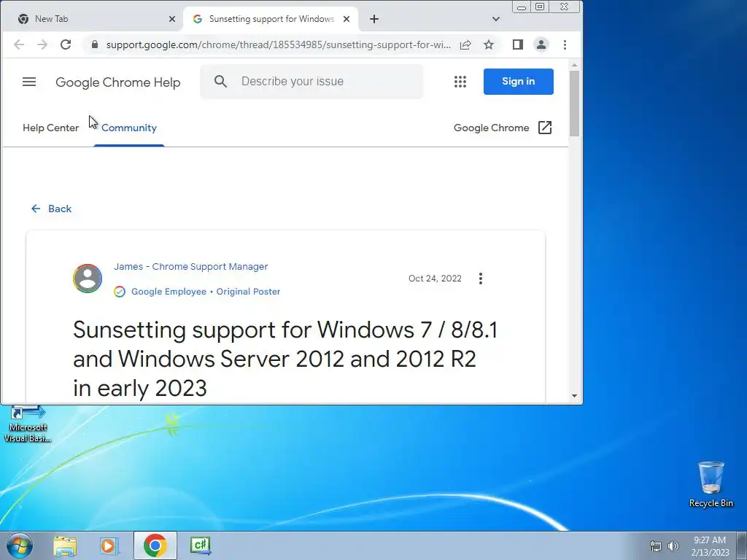View site info via the lock icon
The height and width of the screenshot is (560, 747).
[95, 44]
